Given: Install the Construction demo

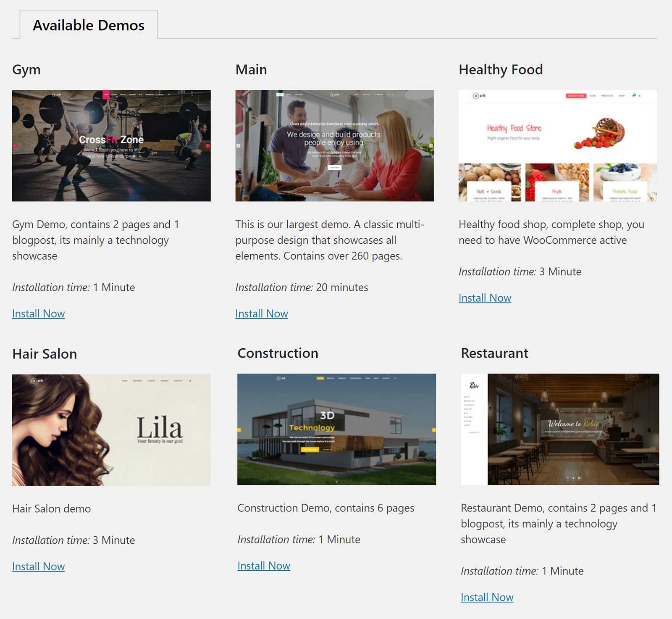Looking at the screenshot, I should (x=264, y=566).
